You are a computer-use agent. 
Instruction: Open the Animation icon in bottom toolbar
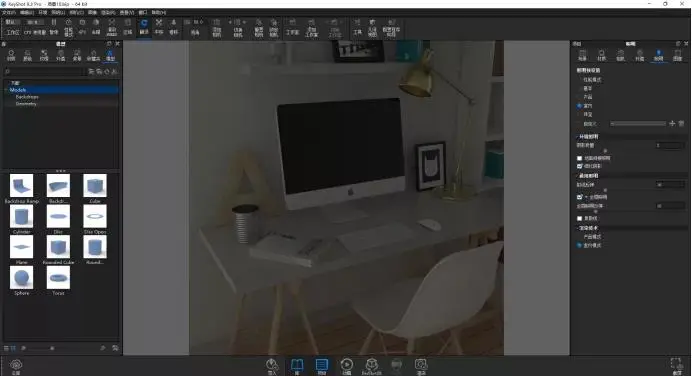pos(347,366)
